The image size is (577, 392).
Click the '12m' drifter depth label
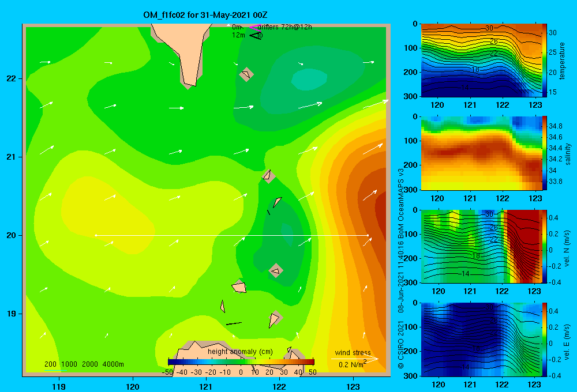point(238,35)
